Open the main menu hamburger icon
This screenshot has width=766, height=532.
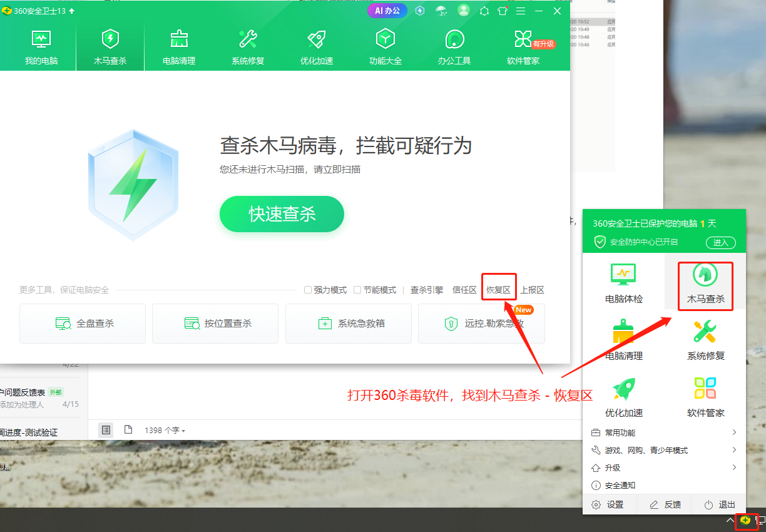coord(521,11)
